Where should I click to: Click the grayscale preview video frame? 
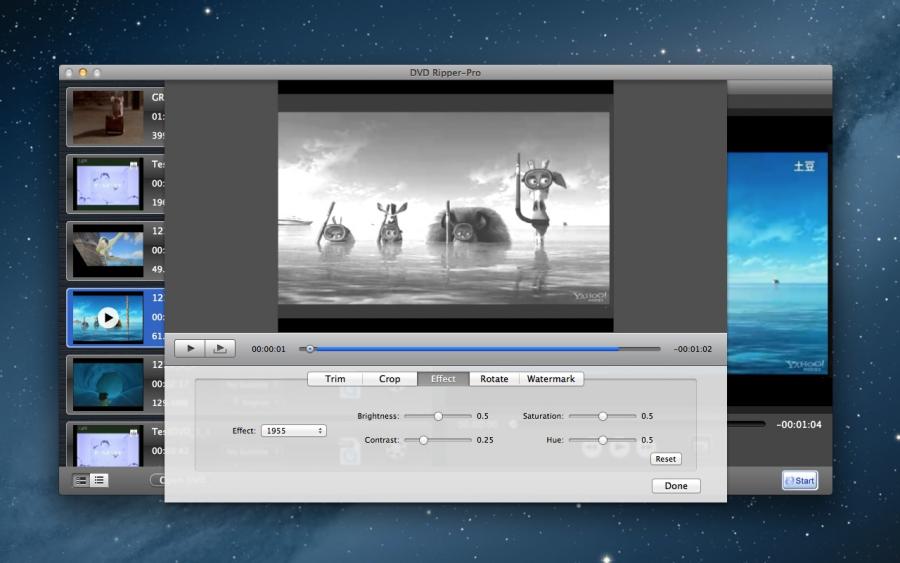pos(444,208)
